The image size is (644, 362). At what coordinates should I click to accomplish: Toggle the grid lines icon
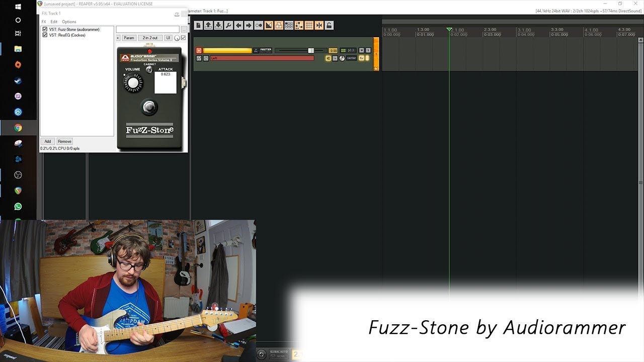(x=309, y=25)
